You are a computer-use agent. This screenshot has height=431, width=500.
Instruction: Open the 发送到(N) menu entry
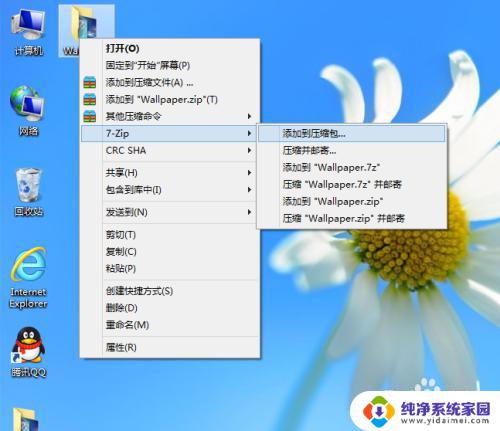point(170,212)
